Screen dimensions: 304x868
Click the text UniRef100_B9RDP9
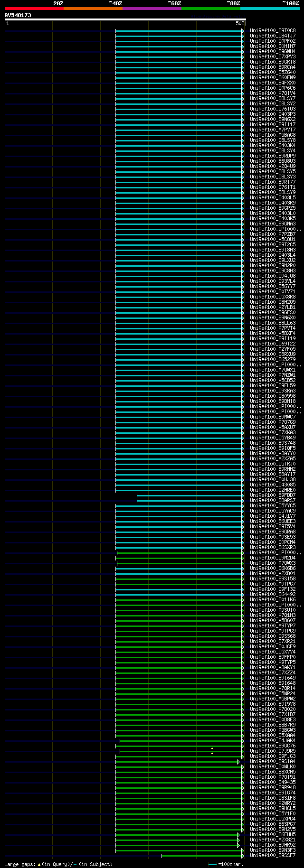pyautogui.click(x=273, y=156)
